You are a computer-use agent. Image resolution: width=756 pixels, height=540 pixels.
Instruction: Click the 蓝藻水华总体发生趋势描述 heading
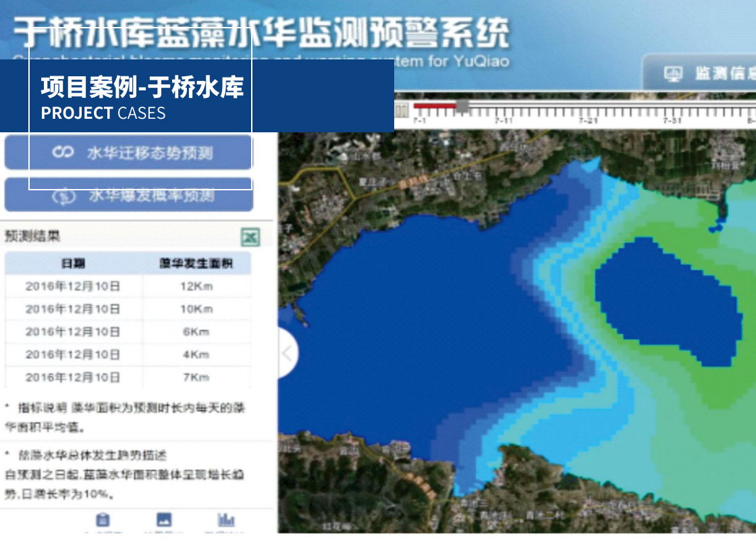(92, 455)
